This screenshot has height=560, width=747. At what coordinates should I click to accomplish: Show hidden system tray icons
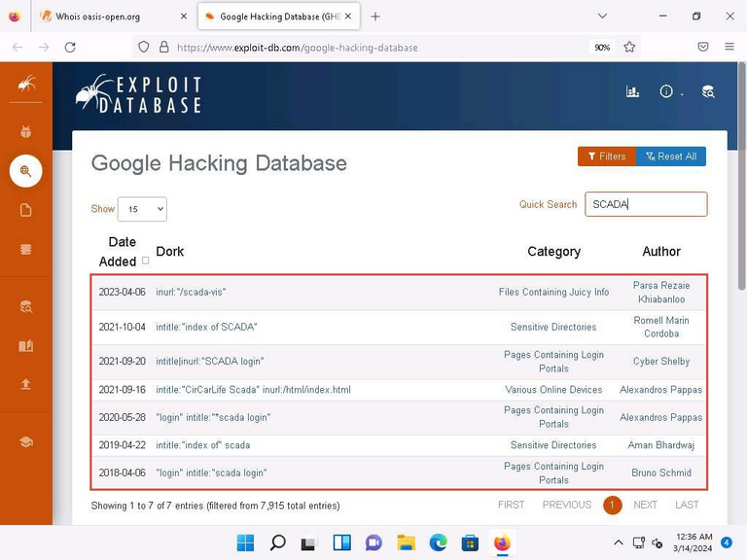[619, 542]
